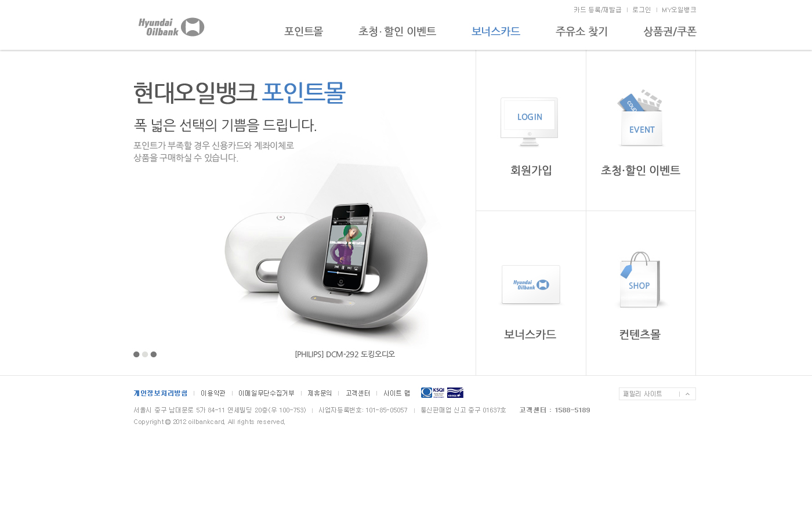Select the Hyundai Oilbank bonus card icon
This screenshot has height=522, width=812.
pos(531,285)
